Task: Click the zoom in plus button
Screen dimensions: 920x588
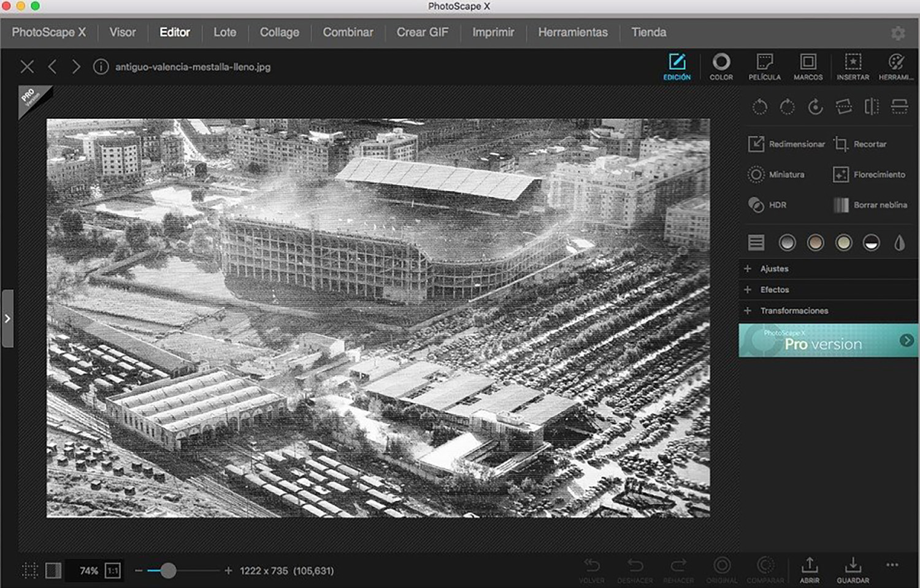Action: 228,571
